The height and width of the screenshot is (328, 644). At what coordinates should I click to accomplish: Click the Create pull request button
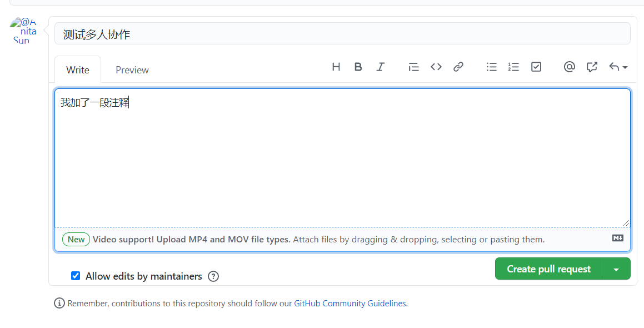click(x=548, y=269)
